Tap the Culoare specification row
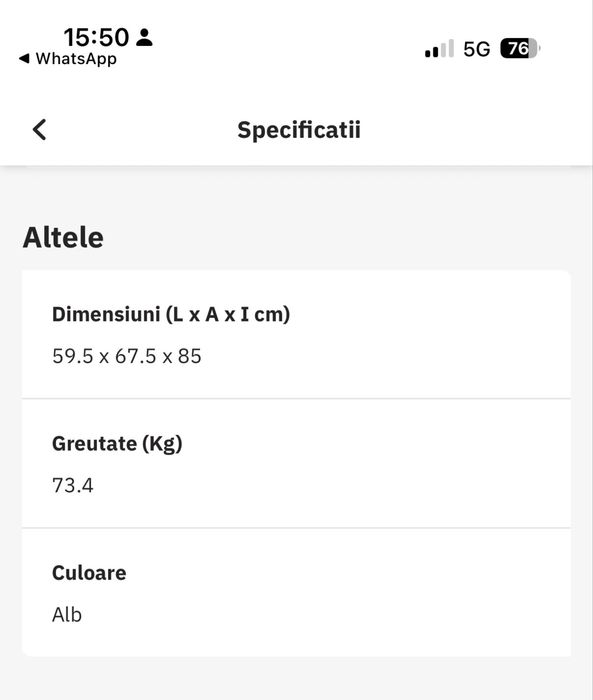The image size is (593, 700). coord(296,592)
